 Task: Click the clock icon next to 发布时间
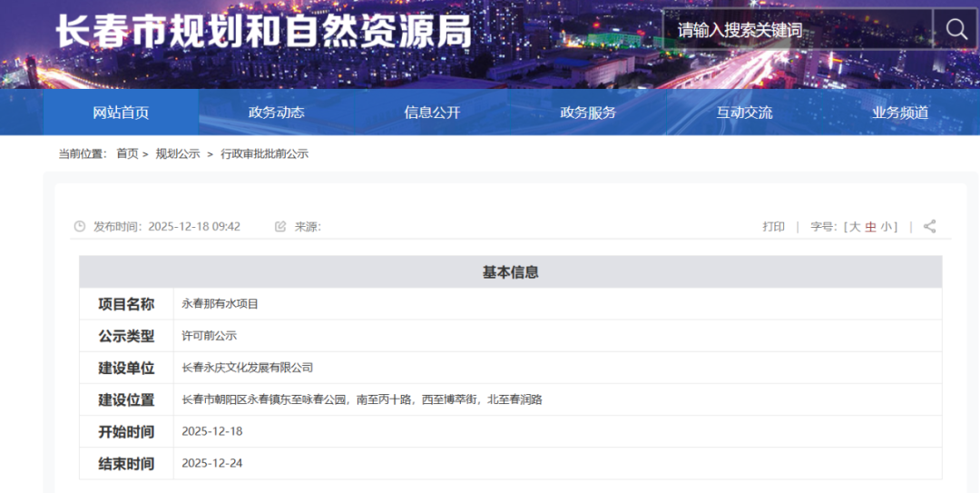pos(80,226)
